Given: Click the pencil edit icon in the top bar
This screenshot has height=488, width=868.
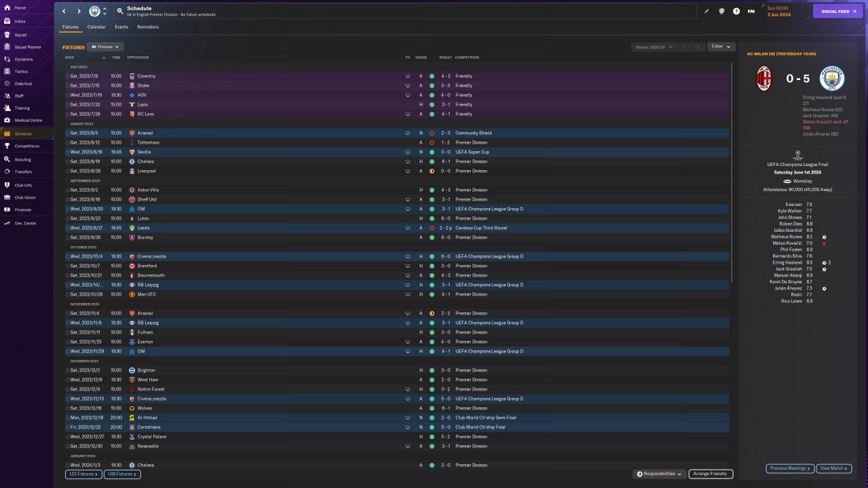Looking at the screenshot, I should tap(706, 12).
